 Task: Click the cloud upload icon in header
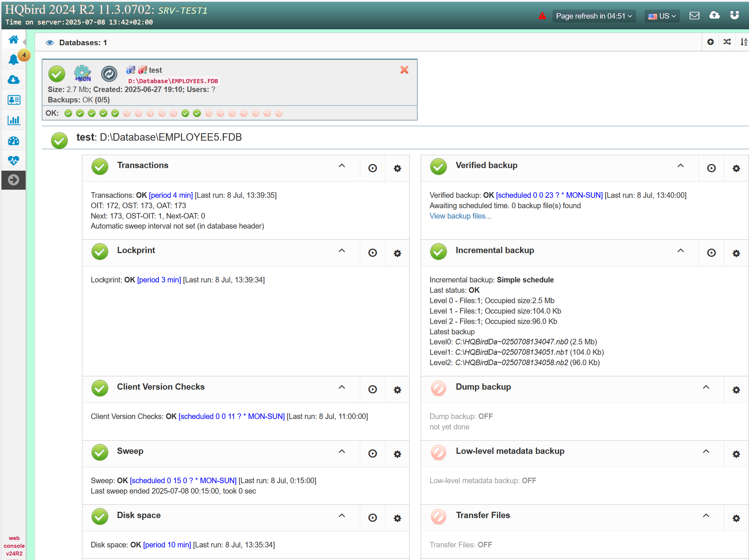(714, 15)
